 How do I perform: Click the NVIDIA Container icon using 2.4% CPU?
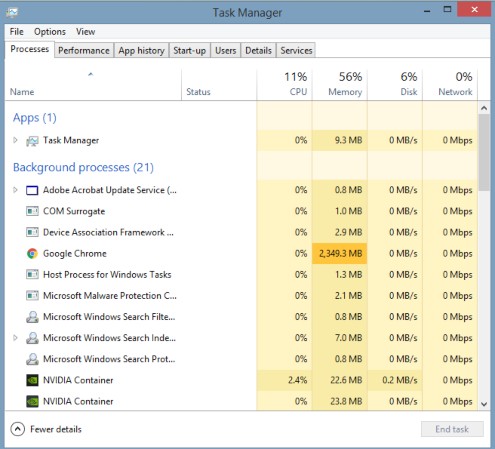32,380
